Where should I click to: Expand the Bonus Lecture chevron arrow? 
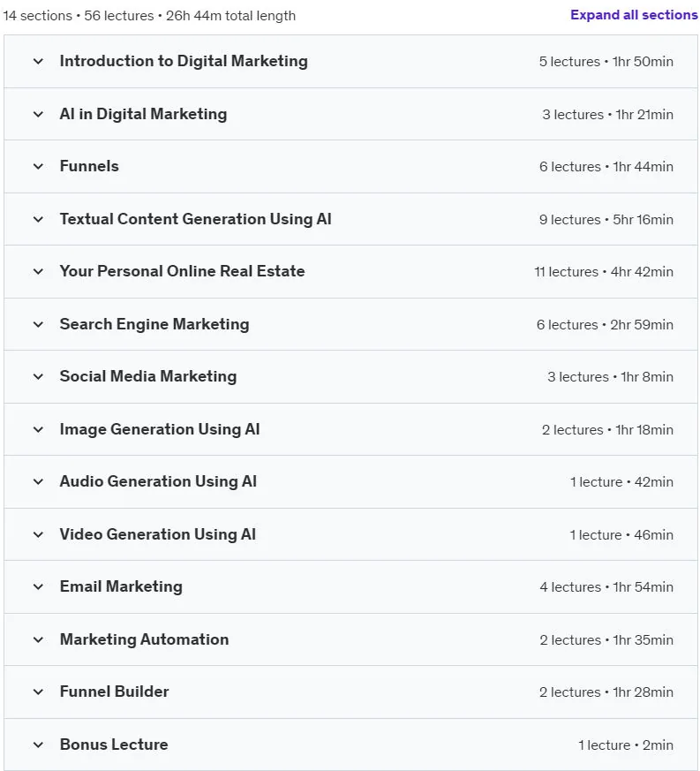pyautogui.click(x=38, y=745)
